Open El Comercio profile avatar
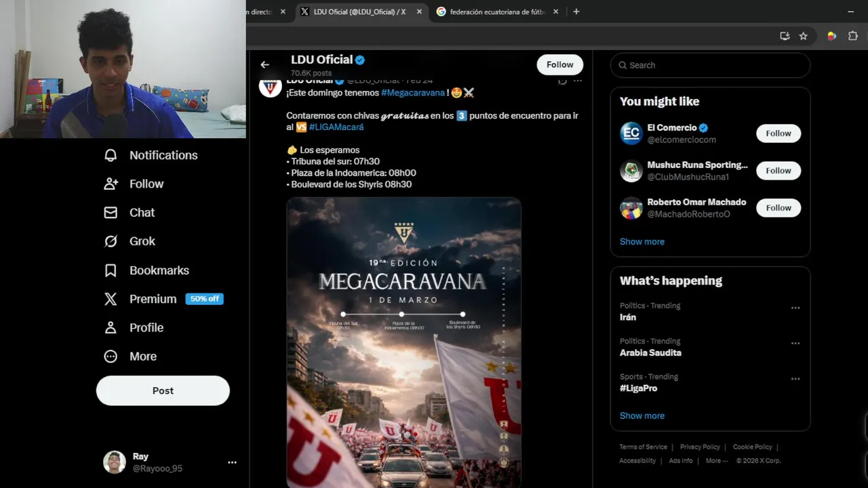The image size is (868, 488). click(631, 134)
